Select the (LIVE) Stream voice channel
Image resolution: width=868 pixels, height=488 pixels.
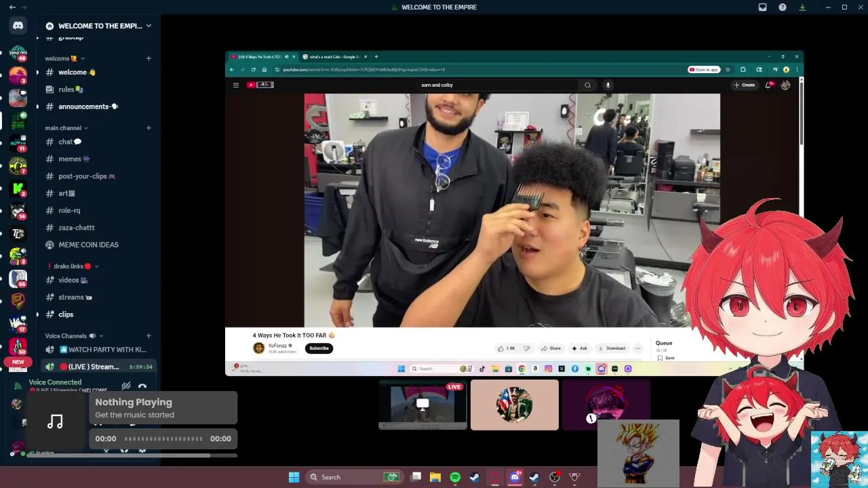click(x=99, y=367)
